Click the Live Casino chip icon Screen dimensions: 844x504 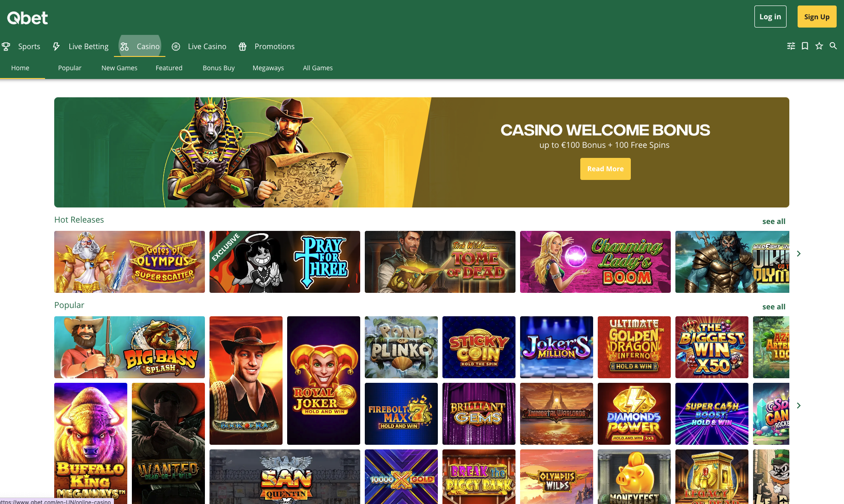[x=176, y=46]
